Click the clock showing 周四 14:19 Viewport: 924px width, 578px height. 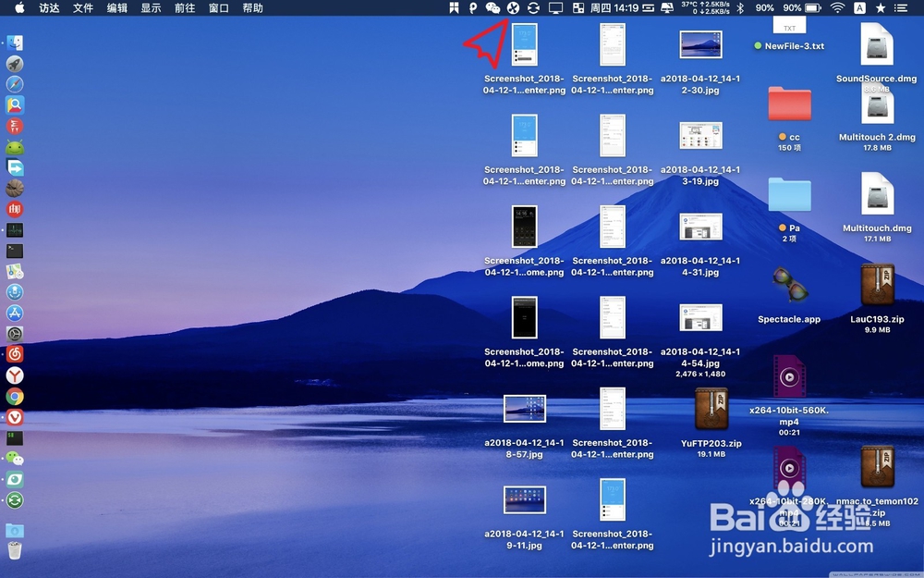614,7
